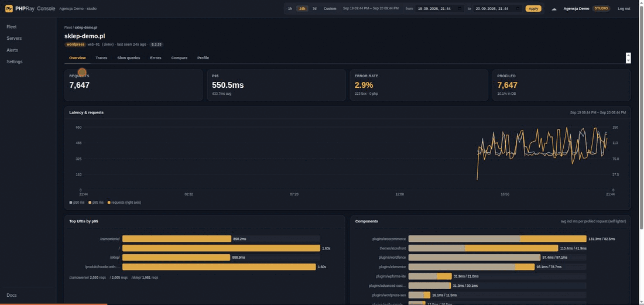The image size is (644, 305).
Task: Select the 24h time range
Action: coord(302,9)
